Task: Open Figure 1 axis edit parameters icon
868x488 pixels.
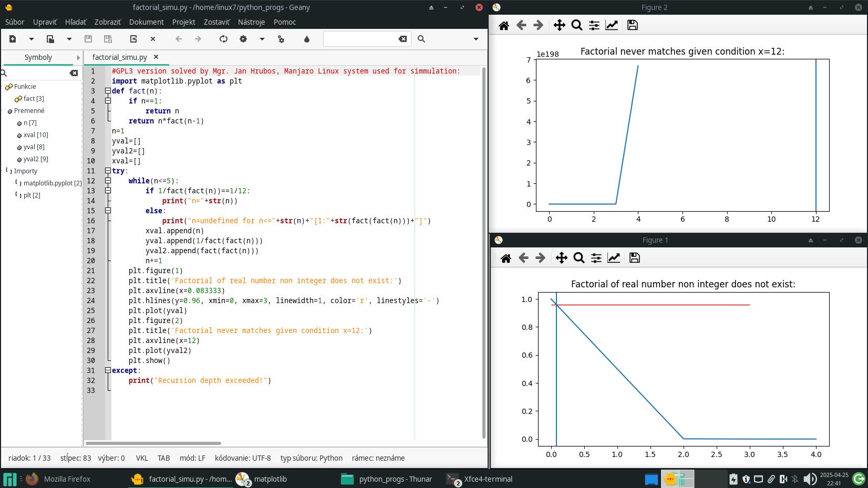Action: click(613, 258)
